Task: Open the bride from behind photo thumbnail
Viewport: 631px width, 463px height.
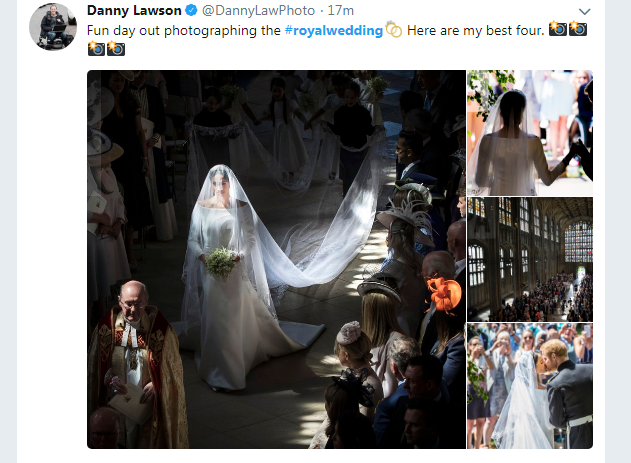Action: point(530,133)
